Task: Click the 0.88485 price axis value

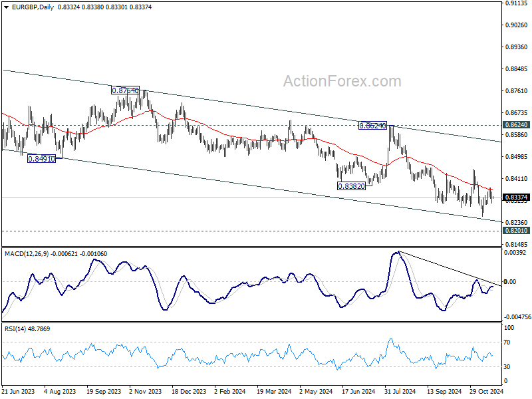Action: point(517,69)
